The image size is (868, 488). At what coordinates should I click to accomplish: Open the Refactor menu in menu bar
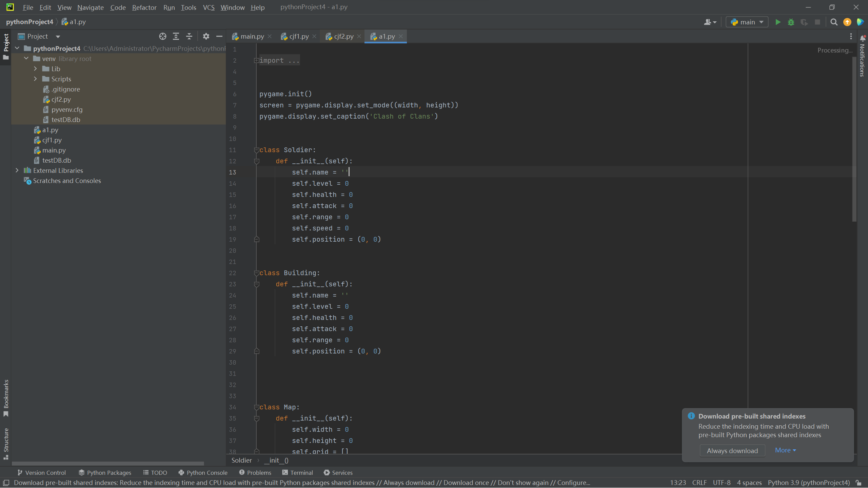(144, 7)
